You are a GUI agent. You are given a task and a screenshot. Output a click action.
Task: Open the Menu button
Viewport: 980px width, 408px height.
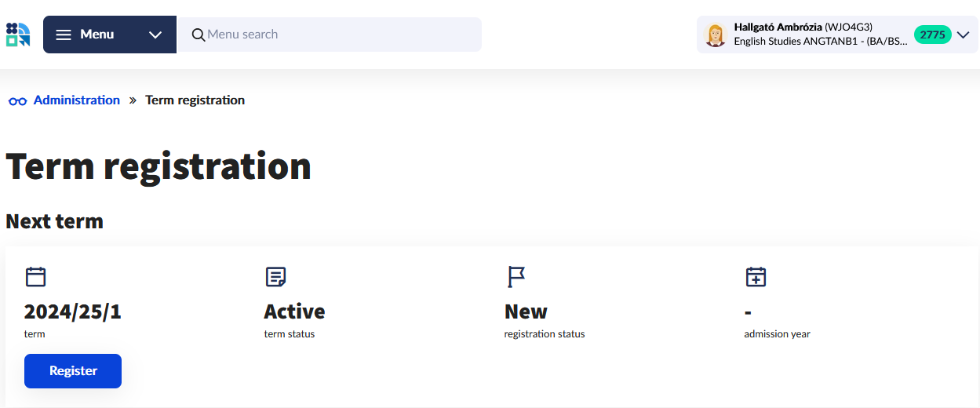97,35
